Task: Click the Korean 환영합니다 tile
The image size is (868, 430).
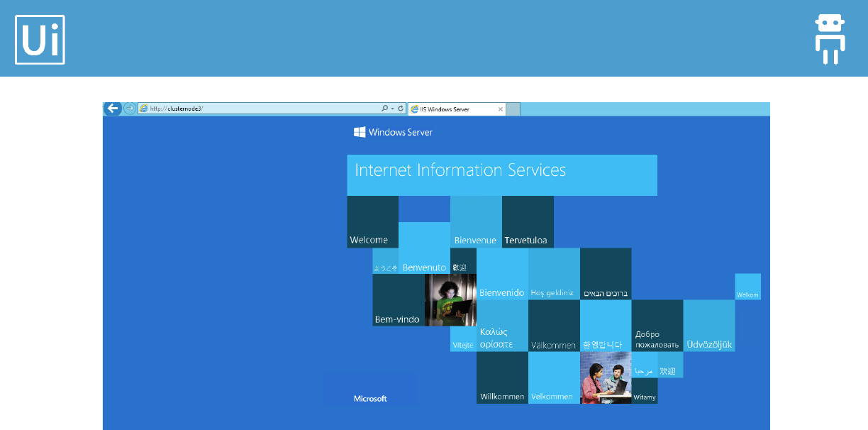Action: [x=606, y=326]
